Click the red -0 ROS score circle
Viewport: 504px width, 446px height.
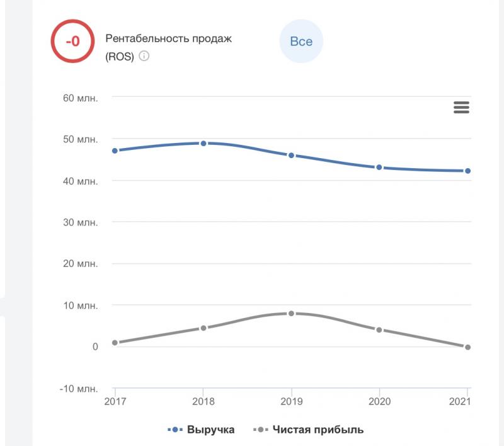tap(72, 42)
